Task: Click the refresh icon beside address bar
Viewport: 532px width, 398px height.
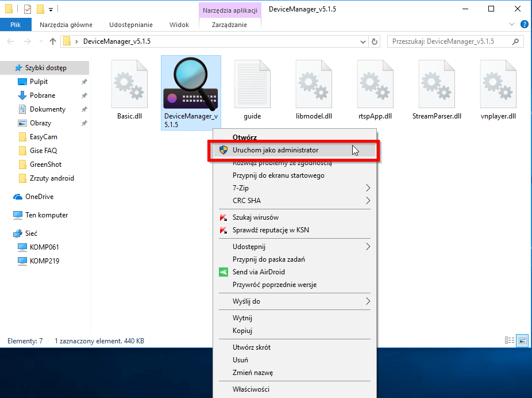Action: point(375,41)
